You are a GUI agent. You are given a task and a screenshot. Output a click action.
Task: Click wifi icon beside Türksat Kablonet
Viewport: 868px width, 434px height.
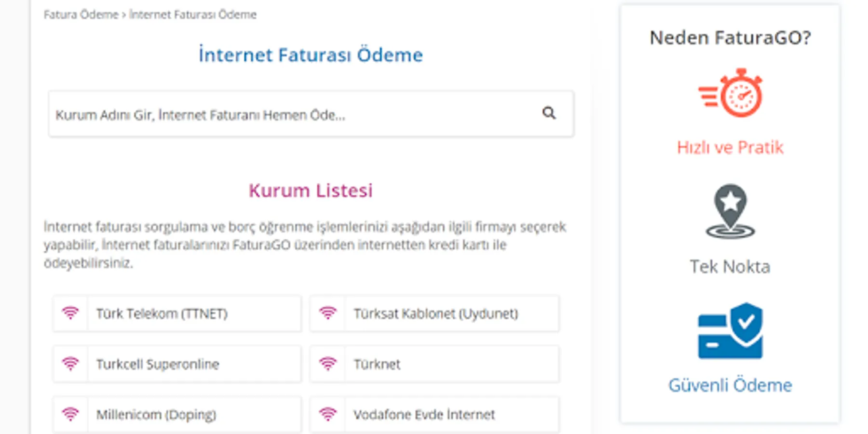(x=328, y=313)
